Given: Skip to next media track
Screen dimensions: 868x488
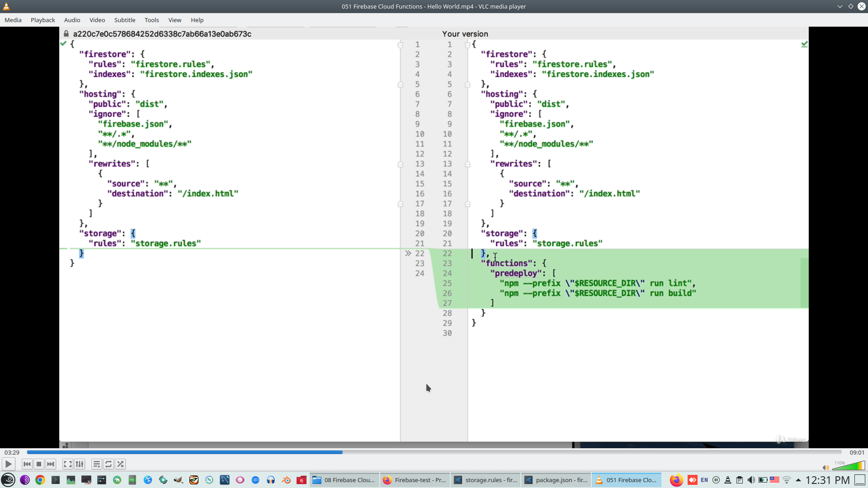Looking at the screenshot, I should coord(51,464).
